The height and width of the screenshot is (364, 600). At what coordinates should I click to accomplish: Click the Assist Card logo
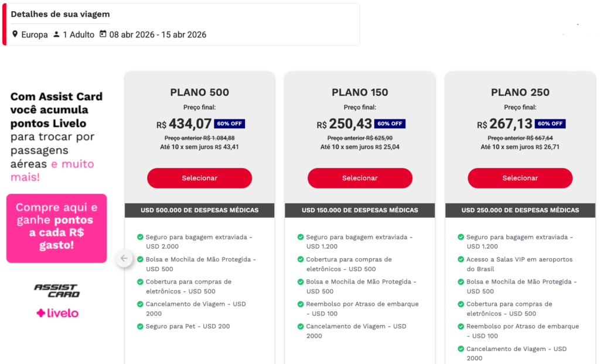[56, 290]
